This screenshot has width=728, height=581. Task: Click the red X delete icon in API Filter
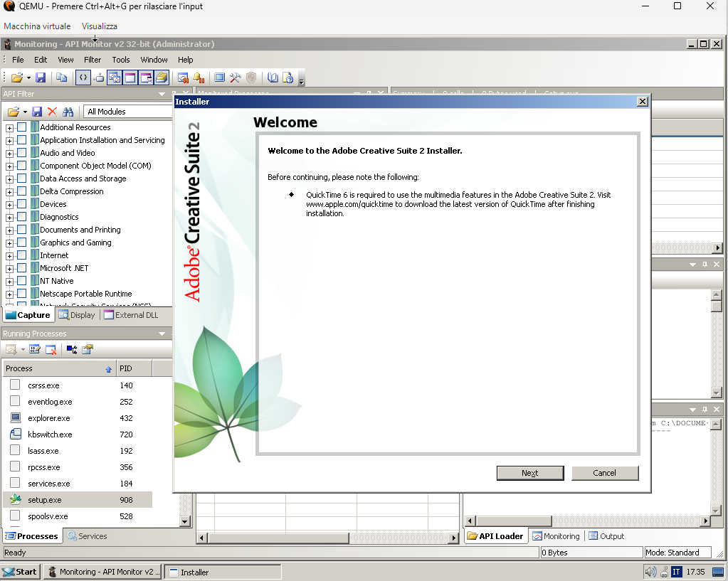click(x=52, y=112)
